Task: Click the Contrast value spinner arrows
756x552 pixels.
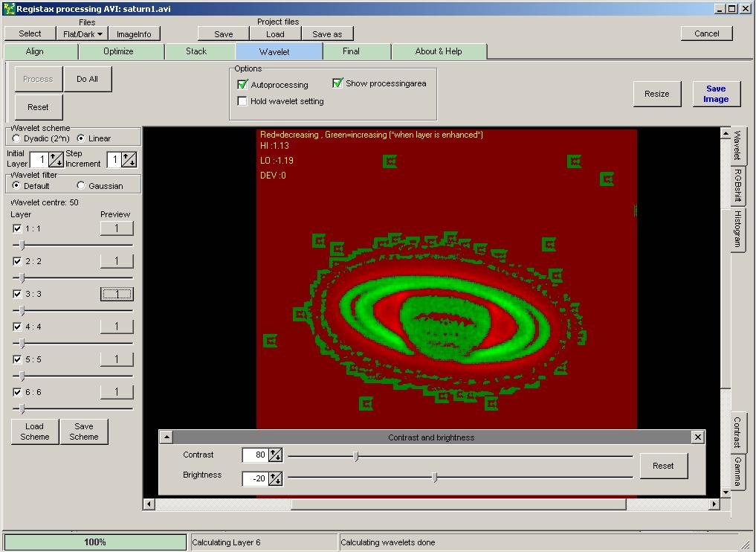Action: [x=275, y=455]
